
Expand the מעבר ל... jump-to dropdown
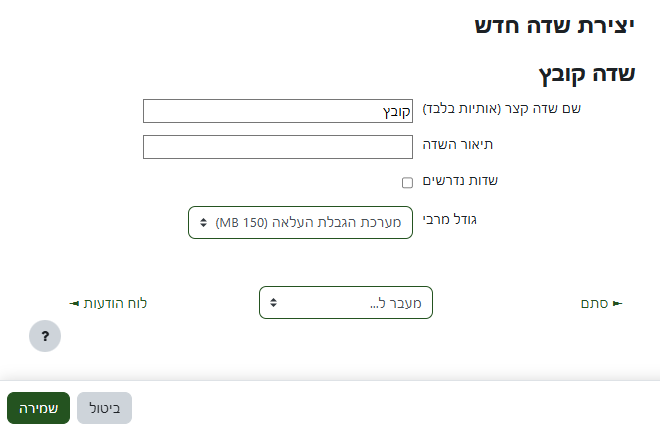(345, 302)
